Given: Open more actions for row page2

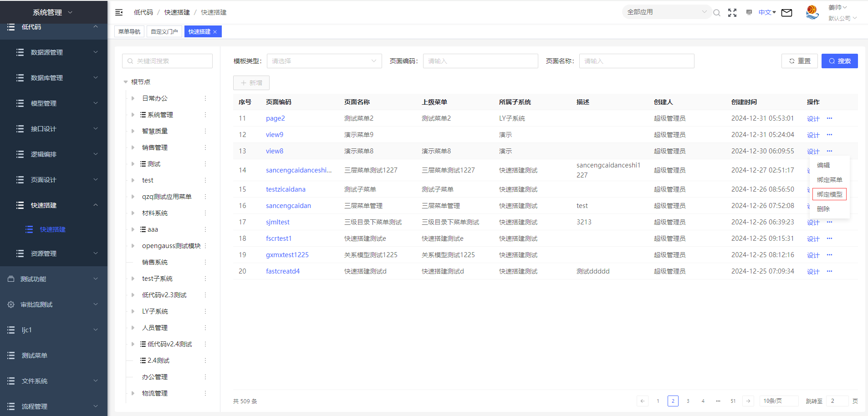Looking at the screenshot, I should coord(829,118).
